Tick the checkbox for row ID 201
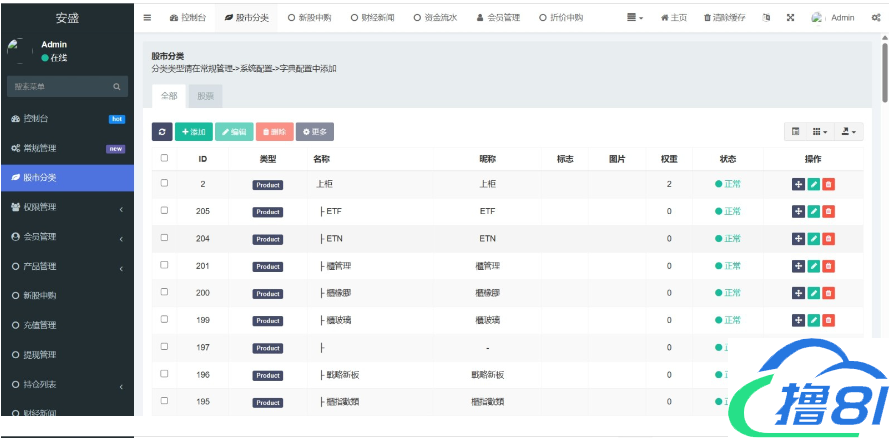The width and height of the screenshot is (890, 438). click(164, 265)
